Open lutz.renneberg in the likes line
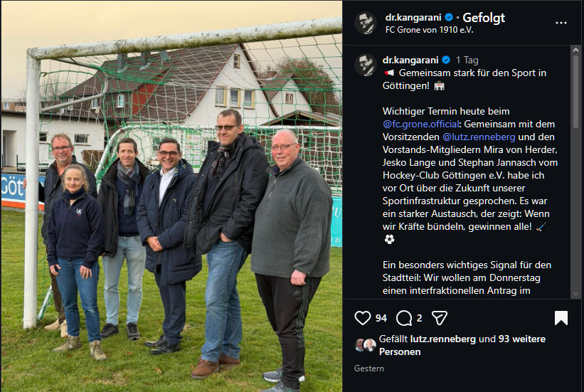 [x=443, y=339]
